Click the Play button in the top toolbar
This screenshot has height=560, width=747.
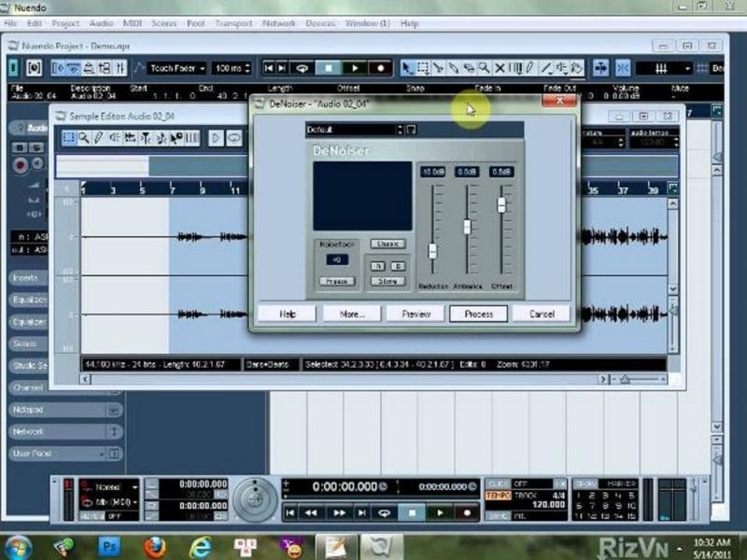click(354, 68)
